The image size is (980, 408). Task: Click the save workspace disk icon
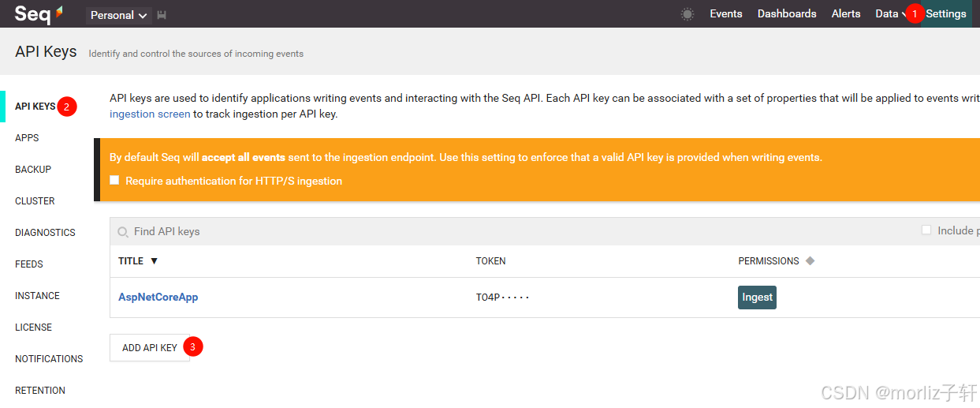[x=162, y=15]
